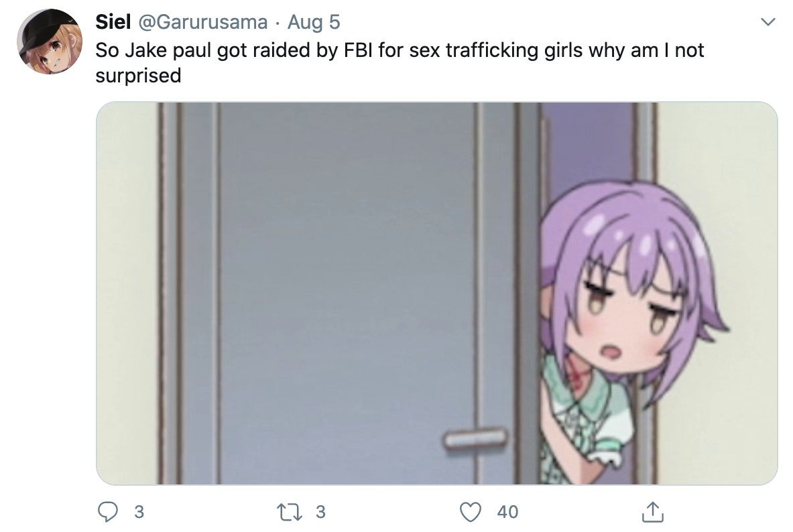Retweet using the retweet arrows icon
This screenshot has width=793, height=532.
tap(290, 512)
